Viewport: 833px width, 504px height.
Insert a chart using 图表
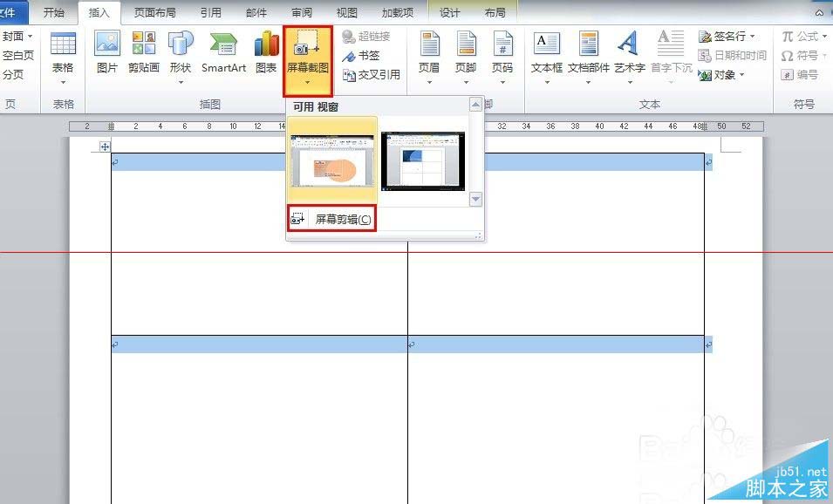pos(265,54)
